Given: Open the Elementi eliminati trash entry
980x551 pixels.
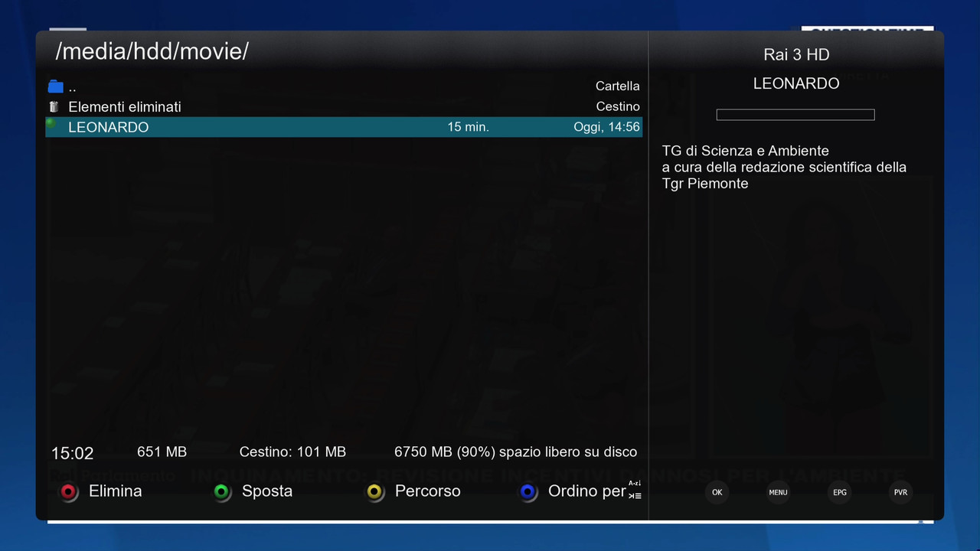Looking at the screenshot, I should 344,107.
